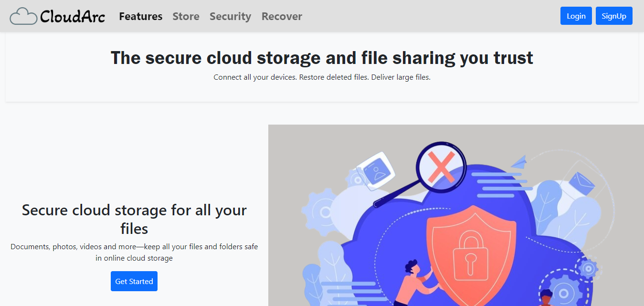
Task: Open the Security nav link
Action: [230, 16]
